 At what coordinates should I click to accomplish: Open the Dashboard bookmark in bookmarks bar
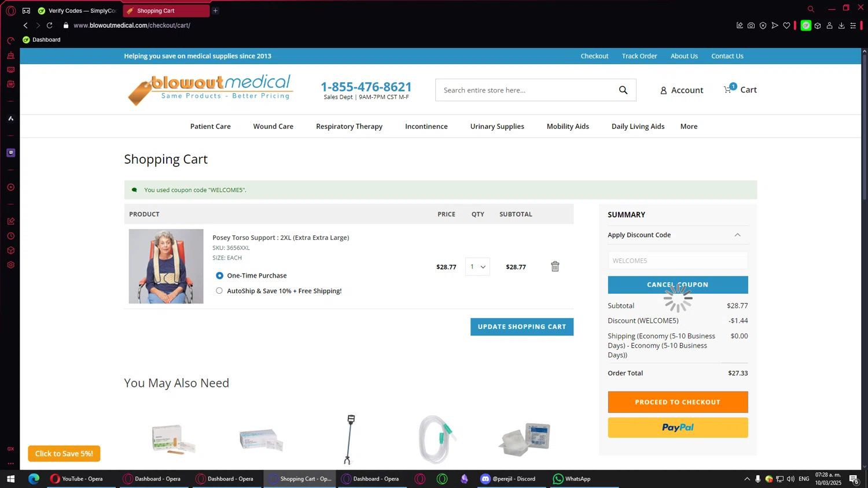click(x=41, y=40)
